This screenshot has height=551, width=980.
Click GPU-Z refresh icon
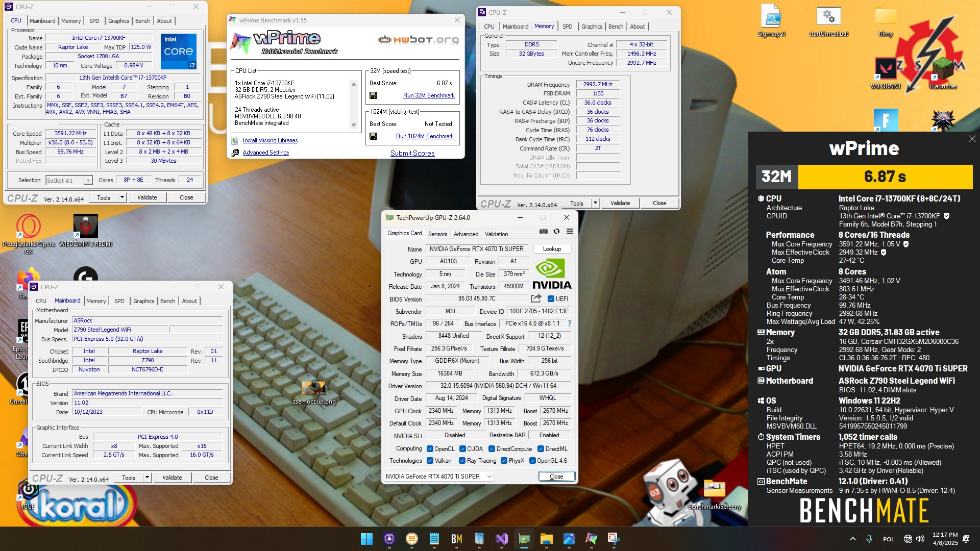tap(557, 231)
